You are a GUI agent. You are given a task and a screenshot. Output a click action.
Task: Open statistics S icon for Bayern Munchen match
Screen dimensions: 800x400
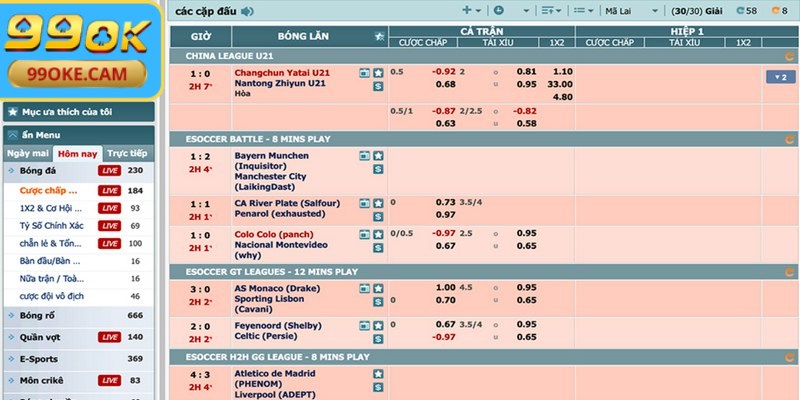click(x=378, y=169)
